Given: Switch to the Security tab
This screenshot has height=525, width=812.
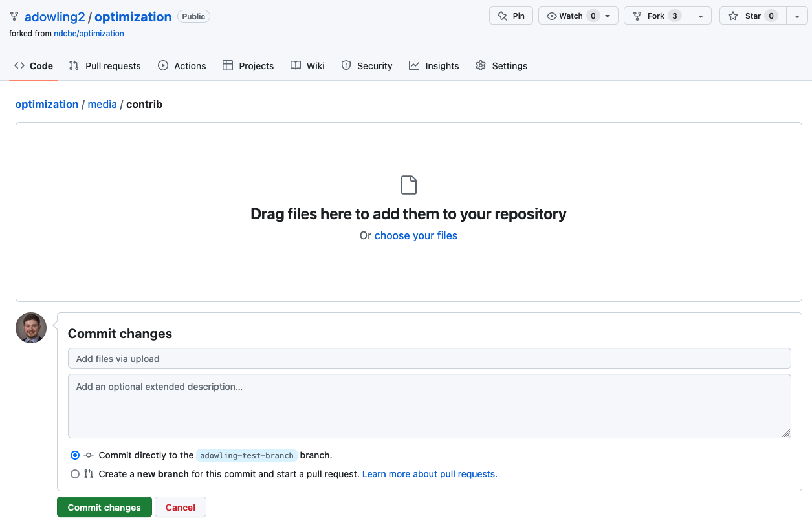Looking at the screenshot, I should [367, 66].
